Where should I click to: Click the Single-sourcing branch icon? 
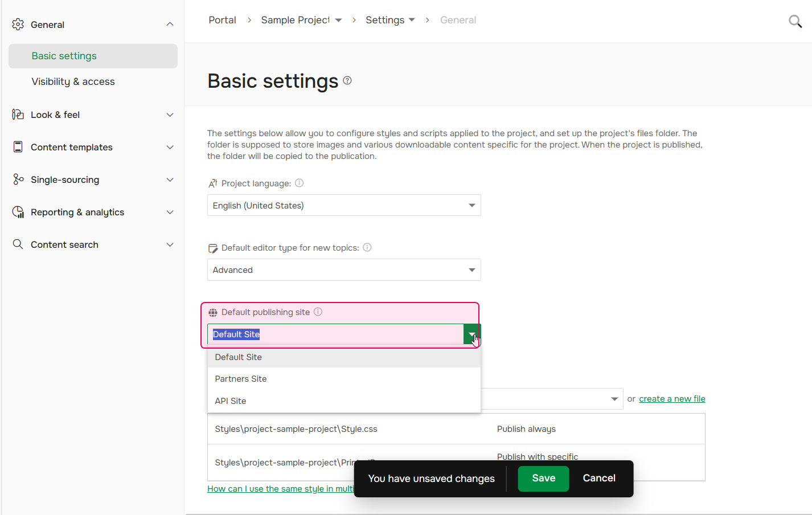click(x=18, y=179)
